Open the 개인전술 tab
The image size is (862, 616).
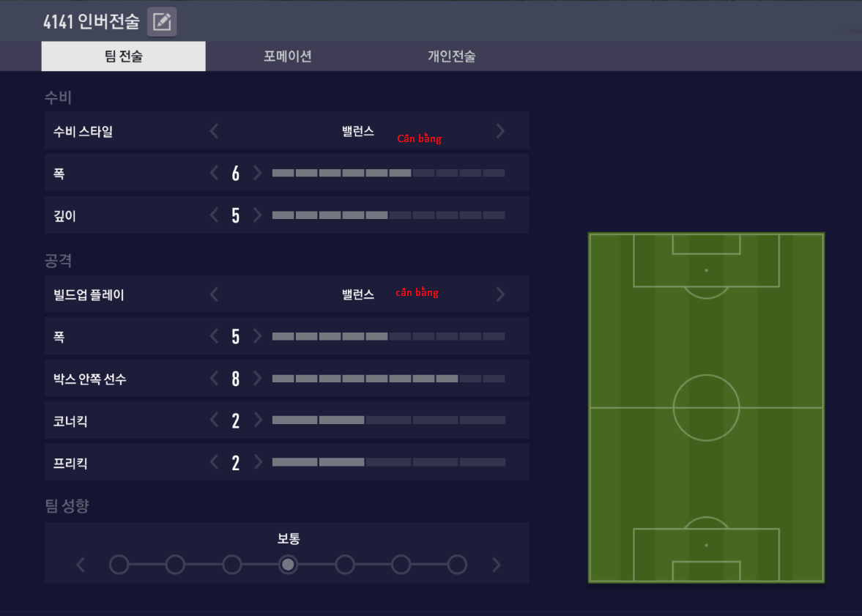[x=452, y=56]
